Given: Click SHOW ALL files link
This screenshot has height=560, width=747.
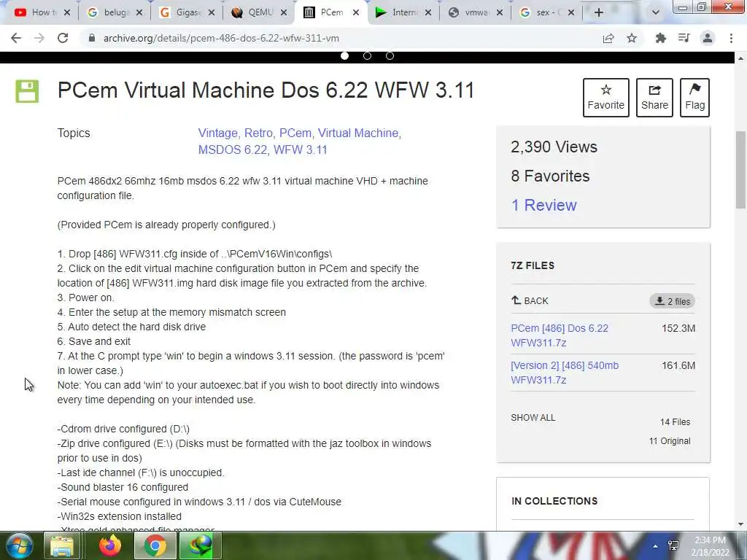Looking at the screenshot, I should (533, 418).
